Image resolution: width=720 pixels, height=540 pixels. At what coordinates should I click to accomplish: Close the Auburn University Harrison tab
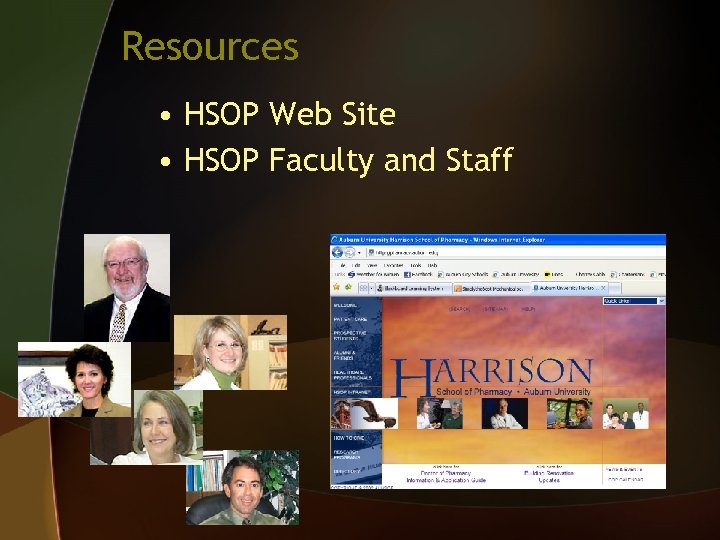click(x=603, y=288)
